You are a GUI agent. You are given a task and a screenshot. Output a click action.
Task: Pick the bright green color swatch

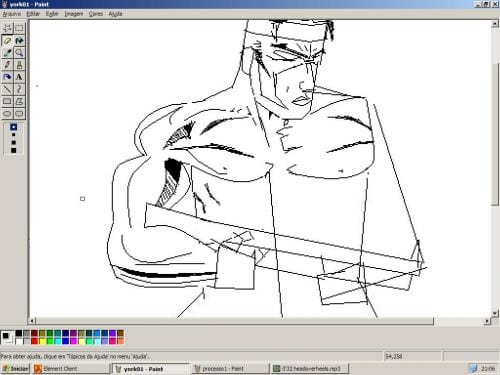pyautogui.click(x=50, y=341)
